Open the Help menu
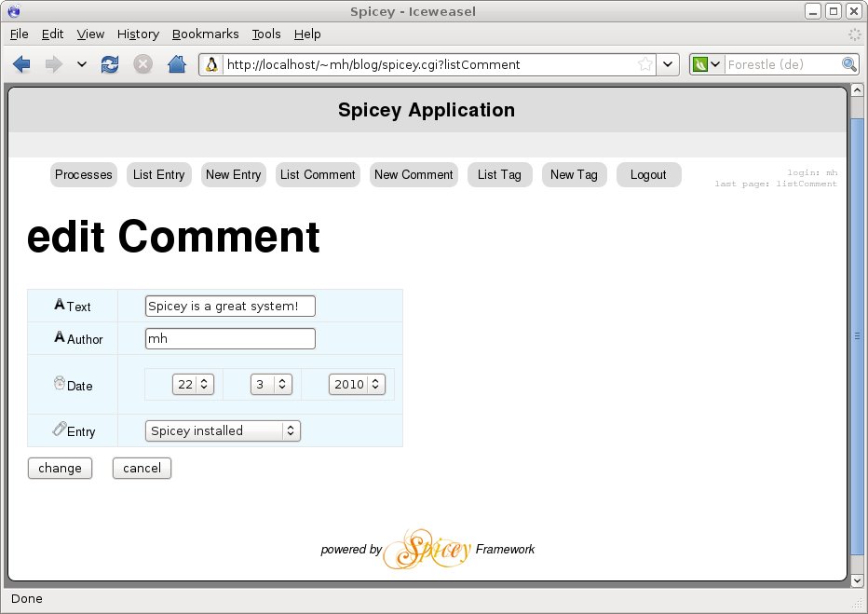The height and width of the screenshot is (614, 868). click(307, 34)
